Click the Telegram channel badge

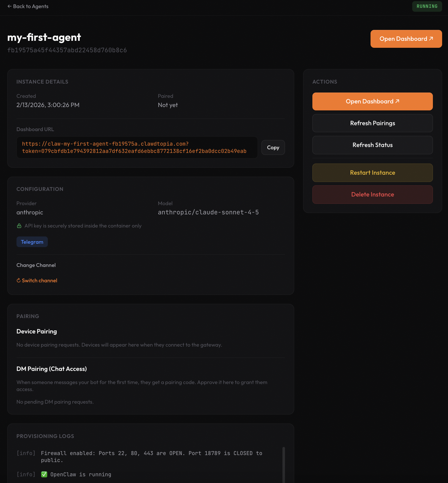(32, 241)
